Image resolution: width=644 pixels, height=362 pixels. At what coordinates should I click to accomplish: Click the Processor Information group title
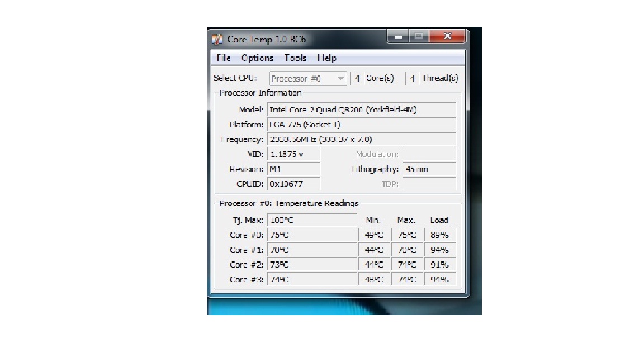click(261, 93)
